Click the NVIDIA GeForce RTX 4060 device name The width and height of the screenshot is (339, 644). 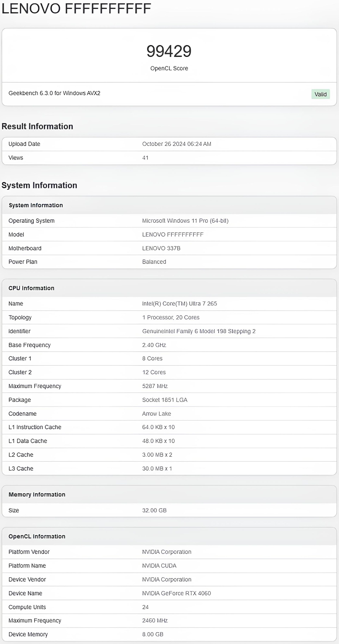176,593
